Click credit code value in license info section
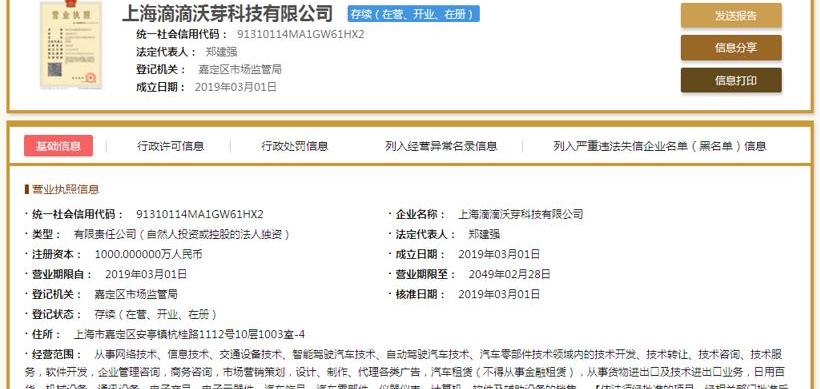 click(x=200, y=214)
